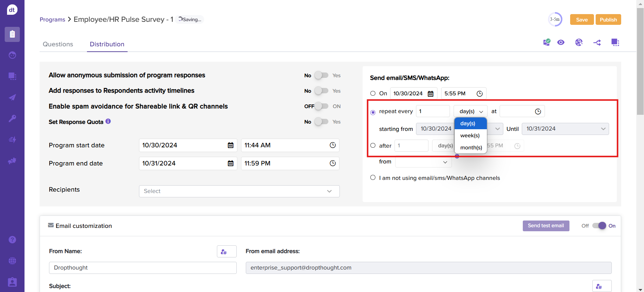644x292 pixels.
Task: Click the clock icon for Program end time
Action: [x=332, y=163]
